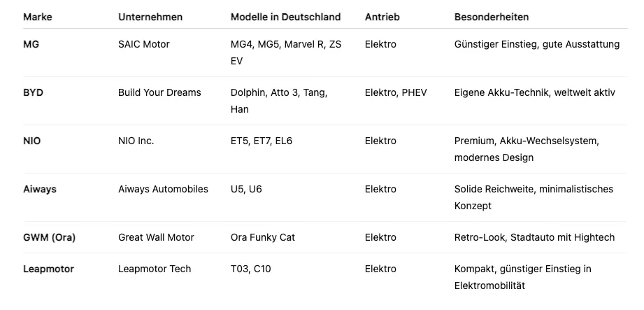Click the ET5, ET7, EL6 models cell
Viewport: 644px width, 310px height.
point(261,141)
